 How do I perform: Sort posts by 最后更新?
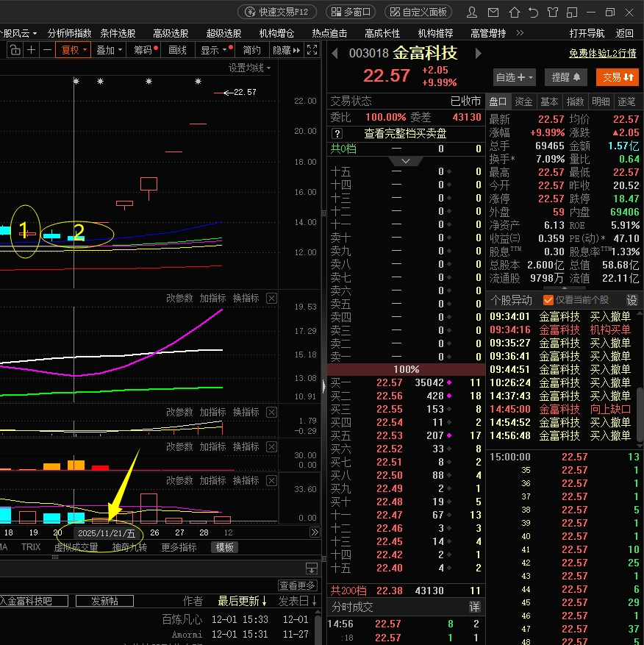[x=242, y=602]
